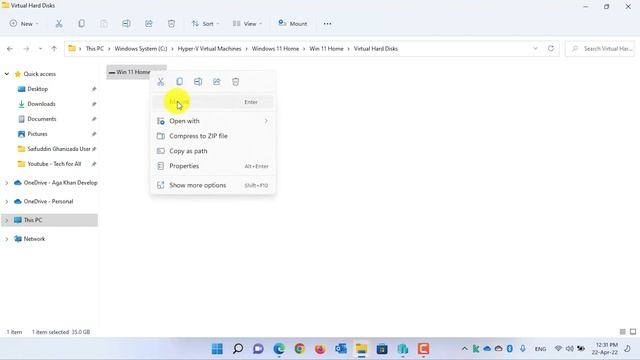Expand the This PC node

(7, 220)
